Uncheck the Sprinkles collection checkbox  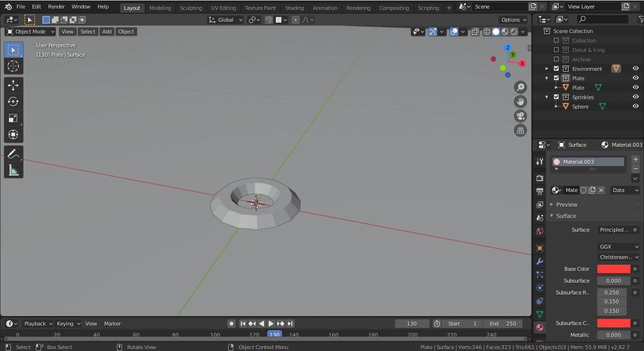click(x=556, y=97)
